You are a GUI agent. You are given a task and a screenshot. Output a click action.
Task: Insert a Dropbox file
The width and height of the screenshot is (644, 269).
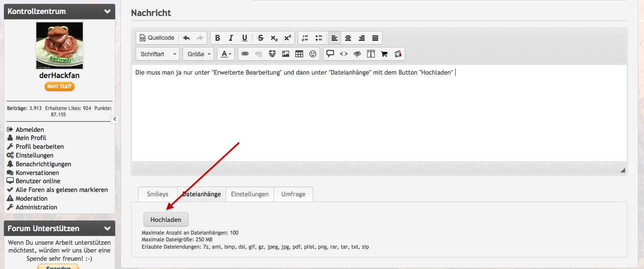[x=272, y=54]
